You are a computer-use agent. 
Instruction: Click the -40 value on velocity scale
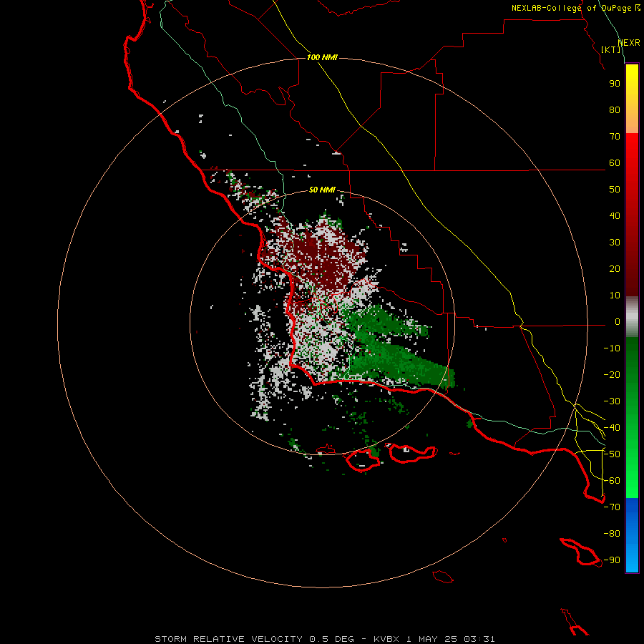pos(612,428)
